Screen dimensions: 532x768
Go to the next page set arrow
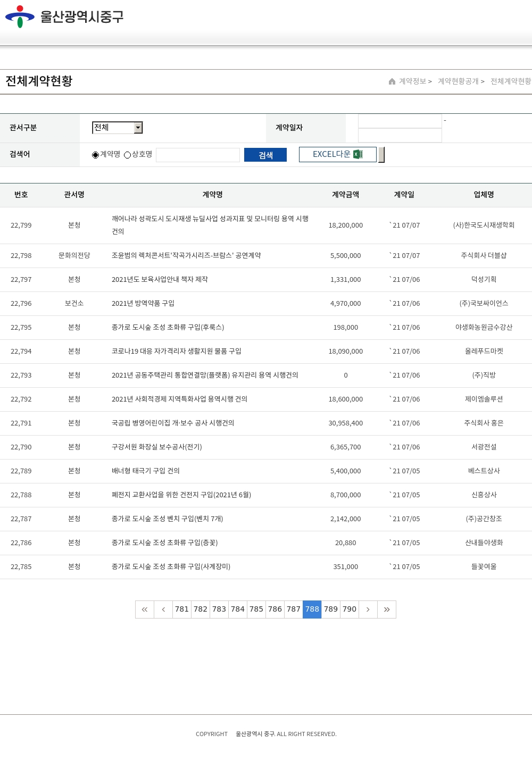coord(368,610)
